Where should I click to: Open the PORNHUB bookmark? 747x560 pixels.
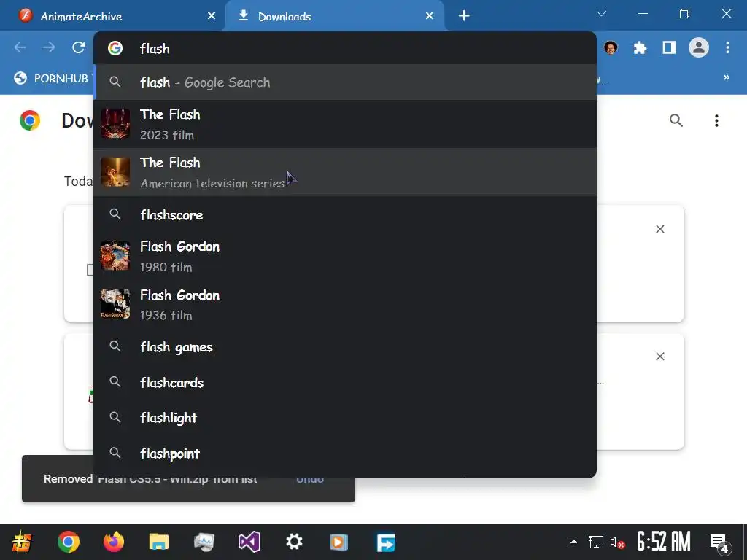pyautogui.click(x=52, y=78)
